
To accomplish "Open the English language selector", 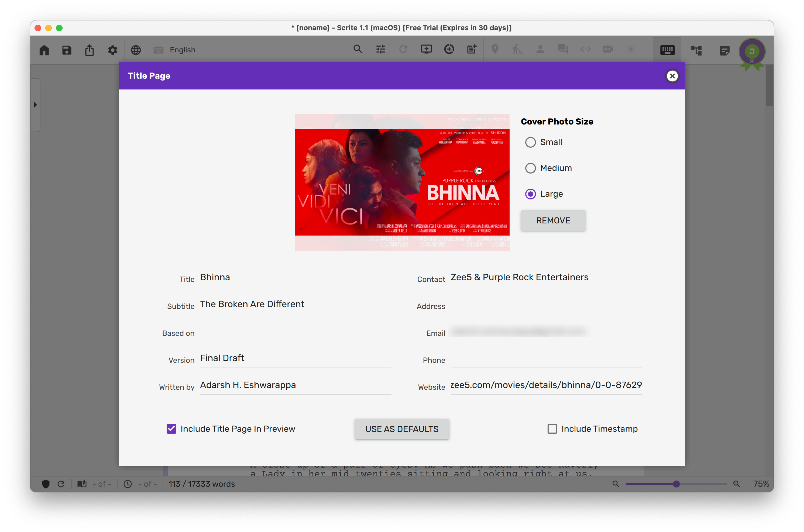I will pyautogui.click(x=183, y=50).
